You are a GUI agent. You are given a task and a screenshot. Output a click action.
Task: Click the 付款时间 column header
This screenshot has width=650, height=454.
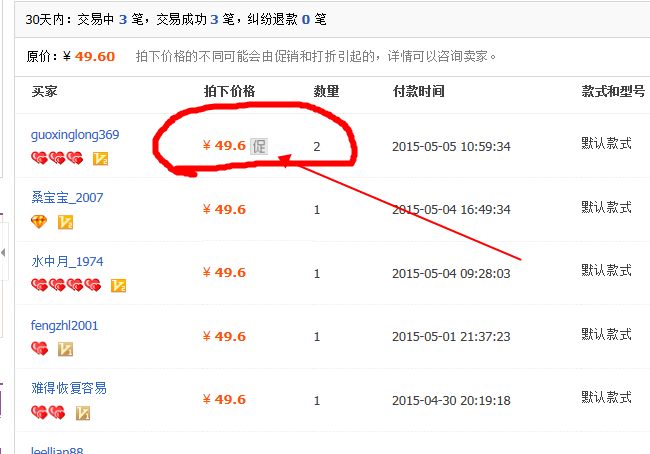click(419, 92)
